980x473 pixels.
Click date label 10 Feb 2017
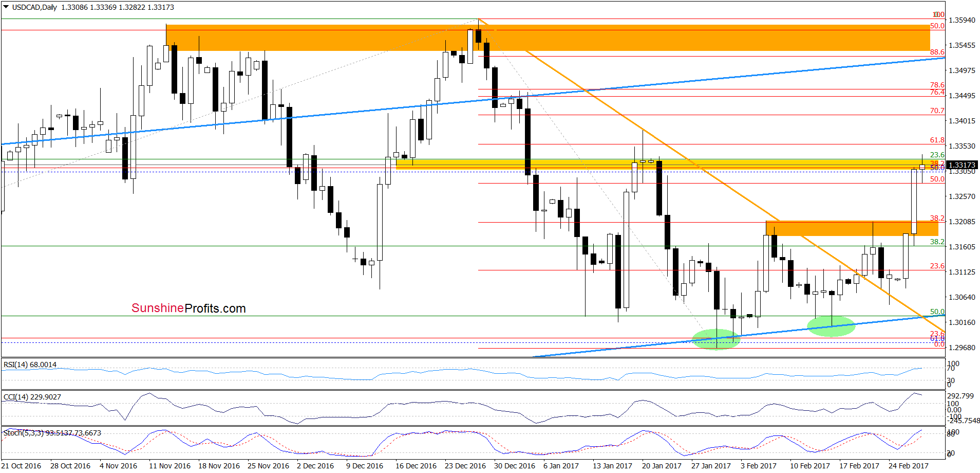click(810, 466)
